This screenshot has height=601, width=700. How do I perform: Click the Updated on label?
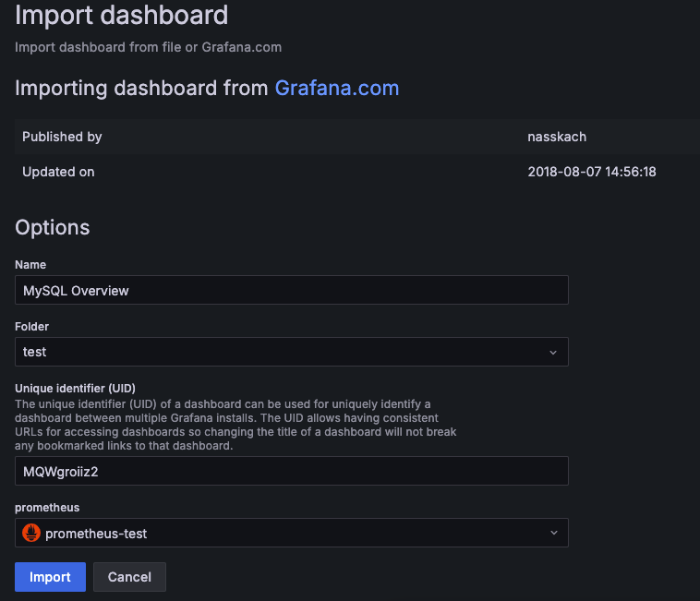58,172
